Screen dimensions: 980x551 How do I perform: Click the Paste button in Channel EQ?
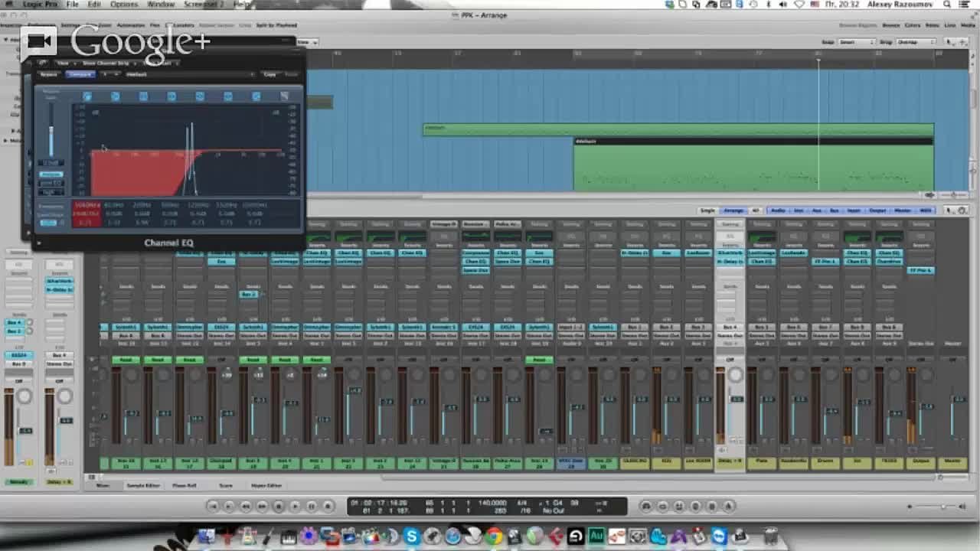click(292, 74)
